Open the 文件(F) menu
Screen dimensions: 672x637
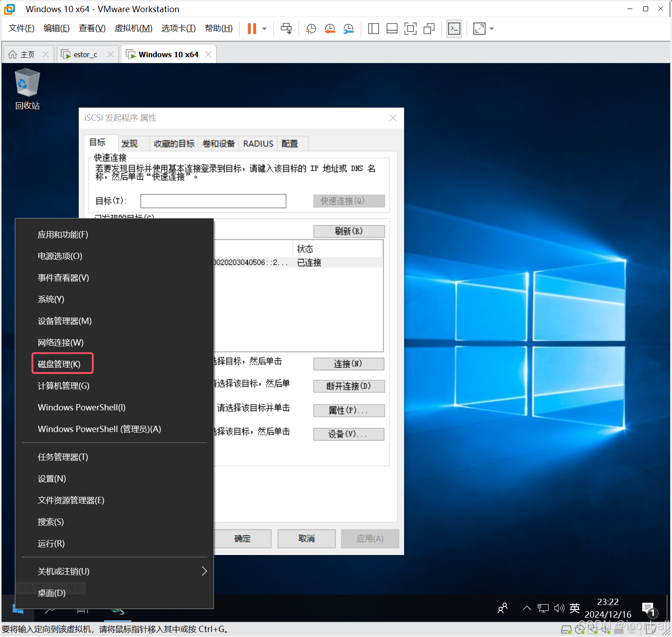click(x=22, y=28)
